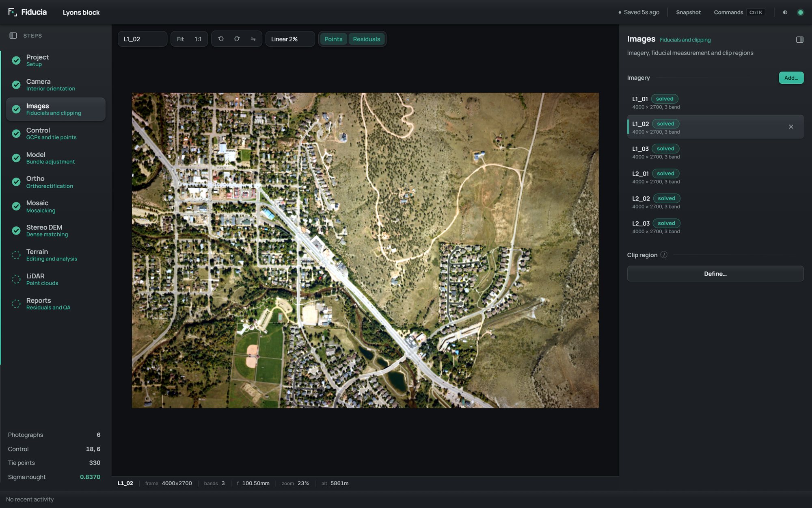Flip the image horizontally
Screen dimensions: 812x508
point(253,39)
